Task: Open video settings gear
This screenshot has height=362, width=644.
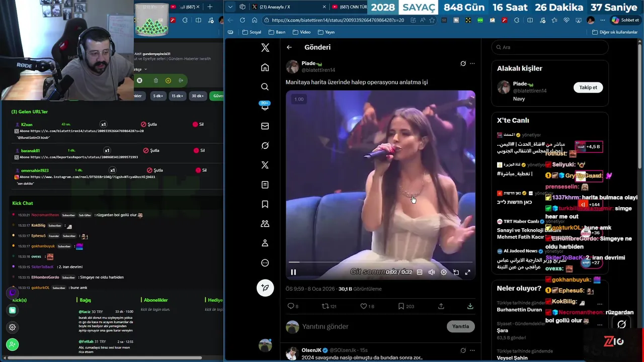Action: [444, 272]
